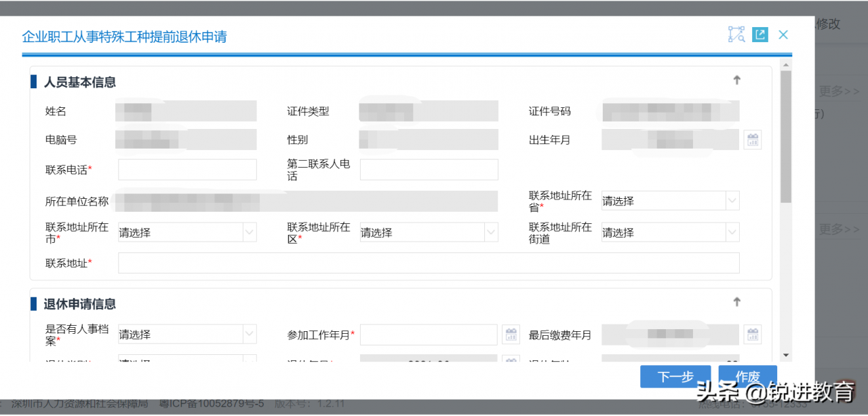868x416 pixels.
Task: Click inside the 联系电话 input field
Action: (187, 169)
